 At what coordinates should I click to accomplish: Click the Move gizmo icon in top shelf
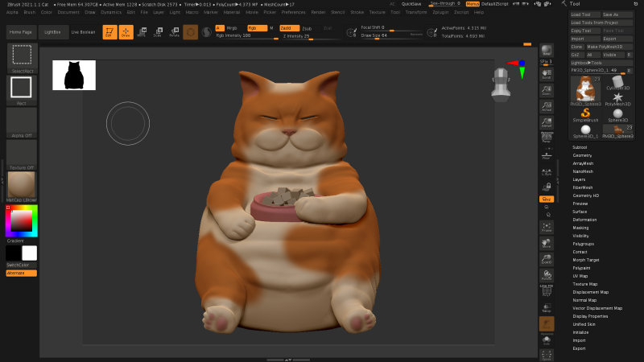point(142,31)
